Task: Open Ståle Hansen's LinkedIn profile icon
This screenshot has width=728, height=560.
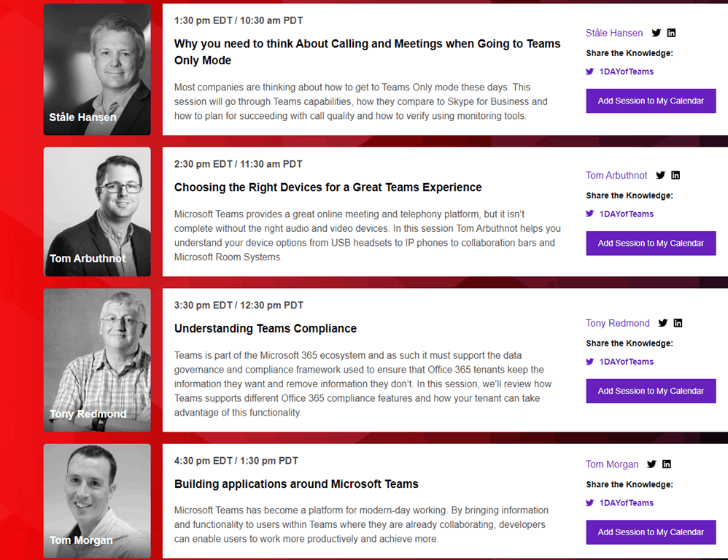Action: click(x=671, y=33)
